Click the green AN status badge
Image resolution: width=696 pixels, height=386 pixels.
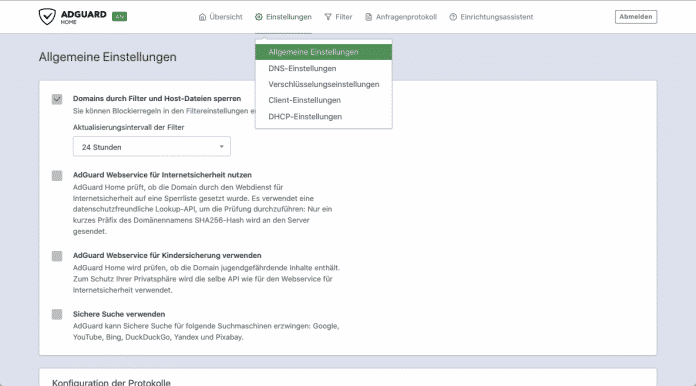[x=119, y=16]
